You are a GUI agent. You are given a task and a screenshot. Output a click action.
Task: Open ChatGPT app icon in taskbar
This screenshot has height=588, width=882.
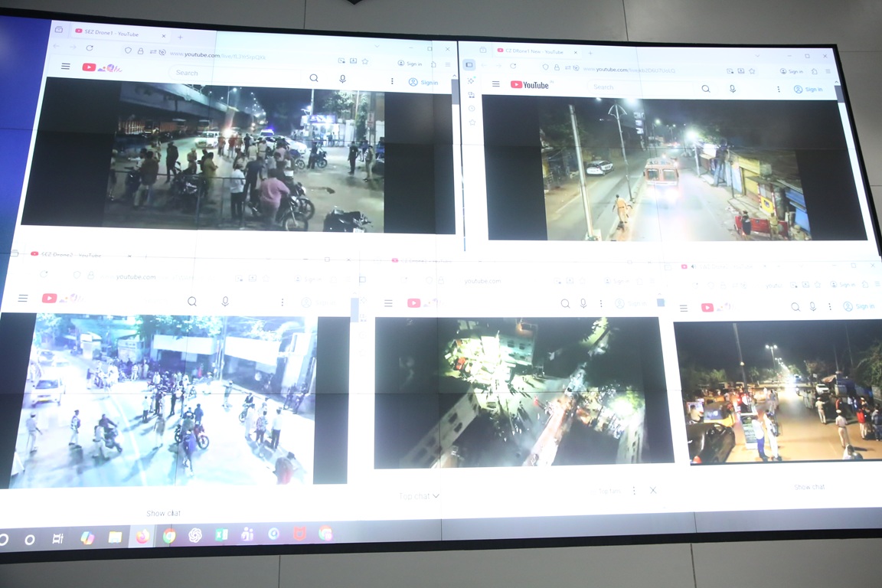coord(195,536)
